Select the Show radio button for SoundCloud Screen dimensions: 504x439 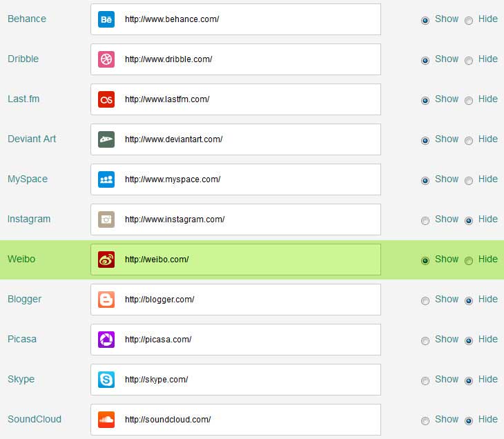pyautogui.click(x=425, y=420)
